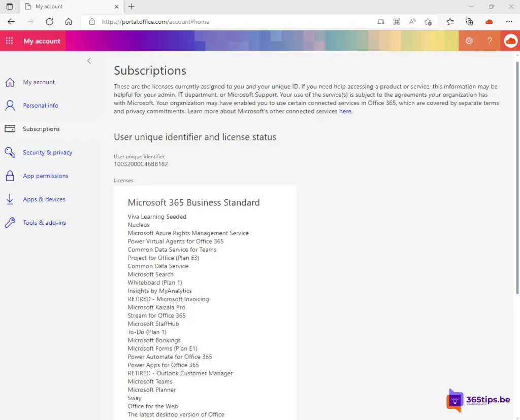This screenshot has height=420, width=520.
Task: Open Apps & devices section
Action: (44, 199)
